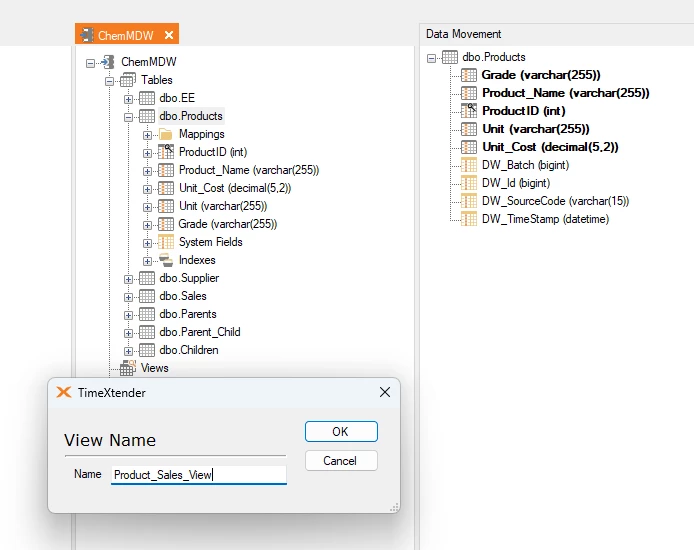Expand the Indexes node
The image size is (694, 550).
coord(147,261)
